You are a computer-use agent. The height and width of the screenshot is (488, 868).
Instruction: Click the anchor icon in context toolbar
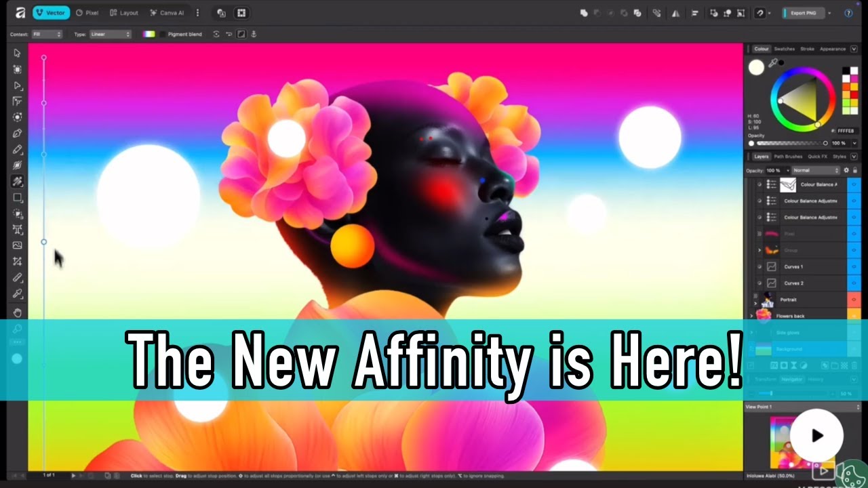tap(254, 34)
